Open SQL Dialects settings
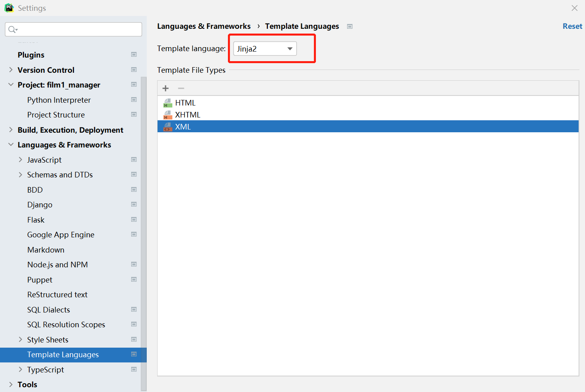Viewport: 585px width, 392px height. (48, 310)
